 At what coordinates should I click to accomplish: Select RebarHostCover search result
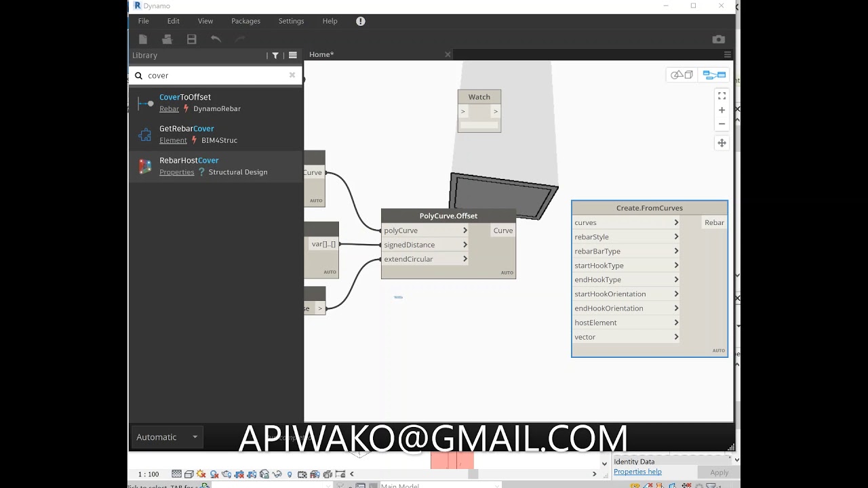(x=216, y=167)
